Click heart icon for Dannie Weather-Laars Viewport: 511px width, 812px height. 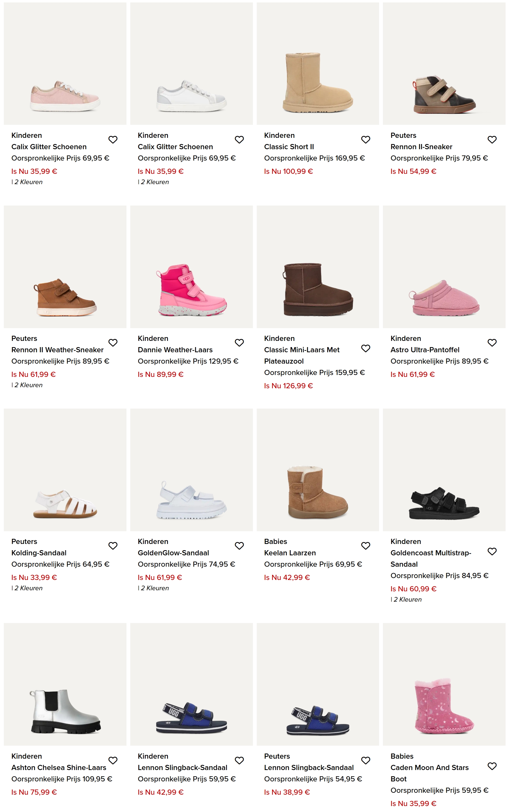pos(239,343)
